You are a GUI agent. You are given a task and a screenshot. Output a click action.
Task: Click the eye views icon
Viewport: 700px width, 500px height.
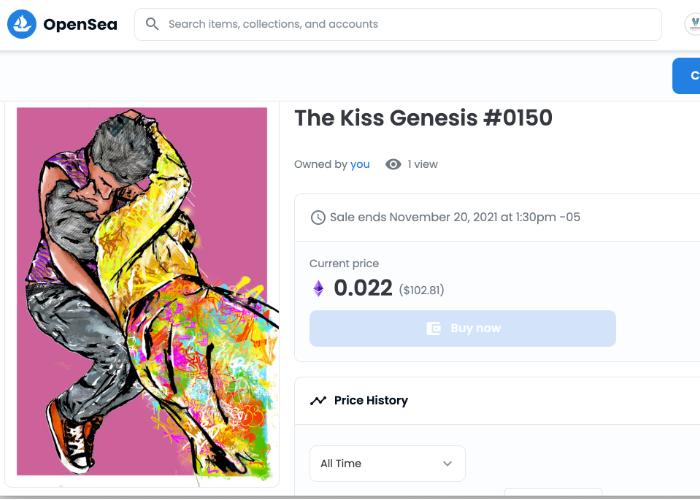(393, 164)
